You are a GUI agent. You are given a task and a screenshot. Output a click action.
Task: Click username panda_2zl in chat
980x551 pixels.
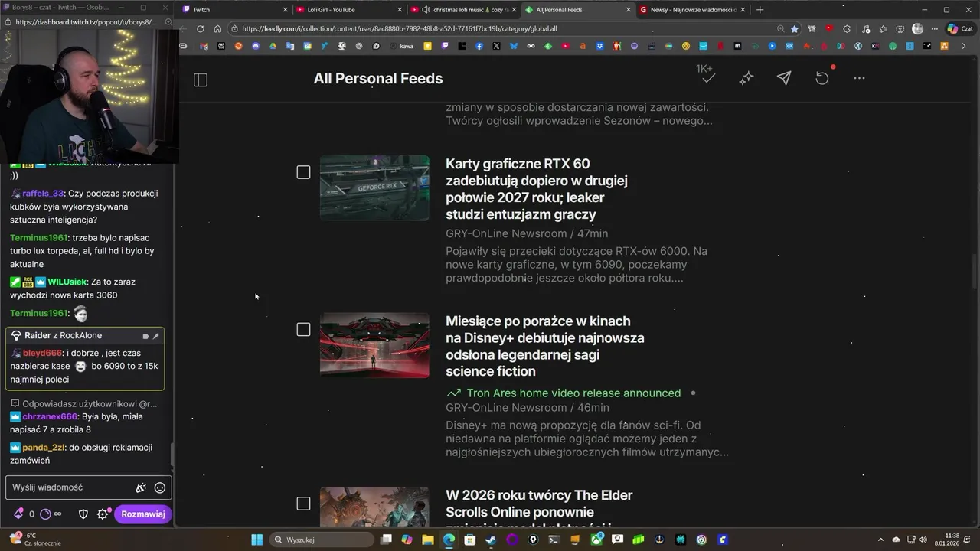[x=43, y=448]
